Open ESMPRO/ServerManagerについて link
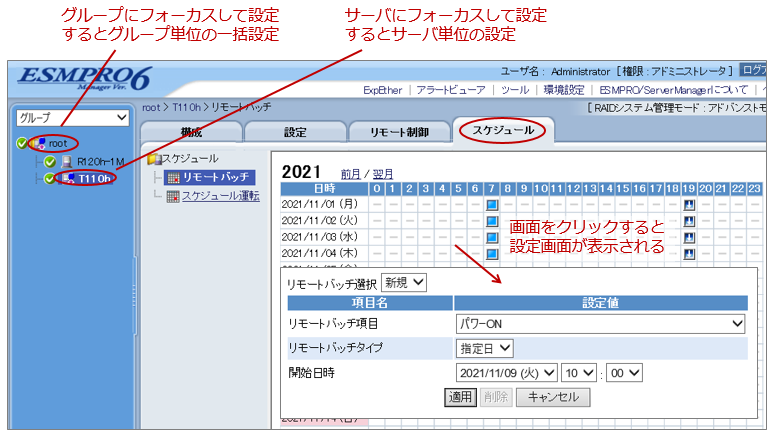This screenshot has height=439, width=773. pos(673,90)
